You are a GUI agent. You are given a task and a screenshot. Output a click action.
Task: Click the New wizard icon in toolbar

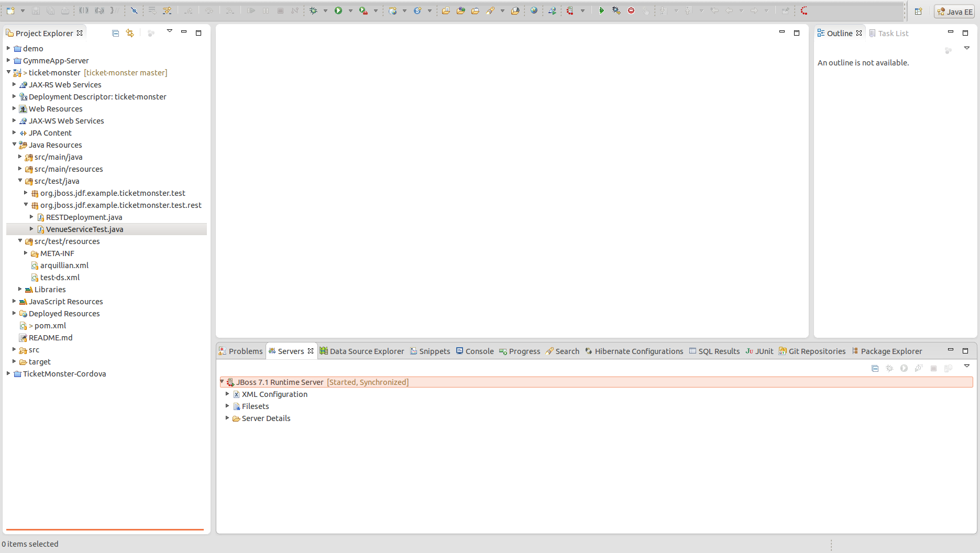click(10, 10)
